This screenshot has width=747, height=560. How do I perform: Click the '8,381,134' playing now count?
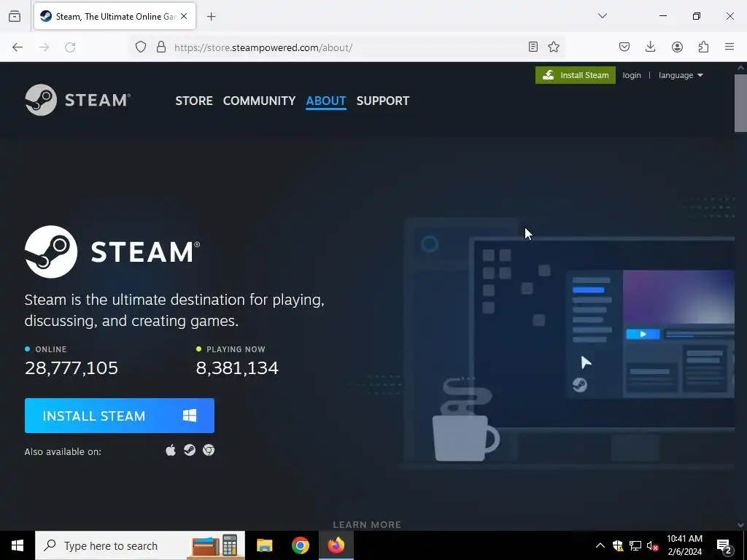click(x=237, y=368)
